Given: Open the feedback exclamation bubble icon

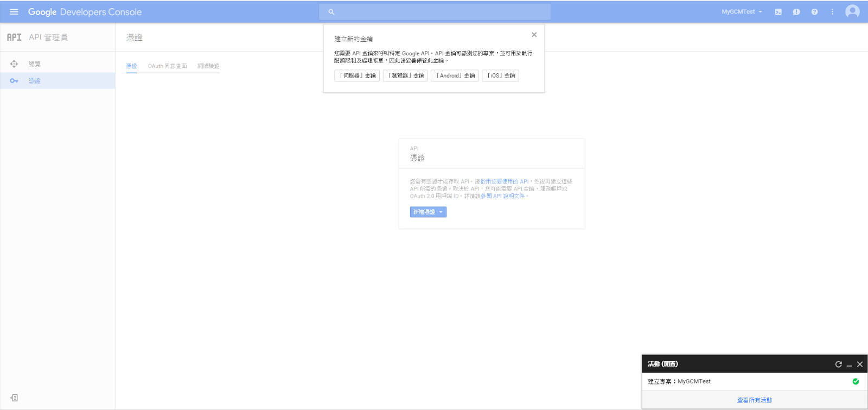Looking at the screenshot, I should (796, 12).
